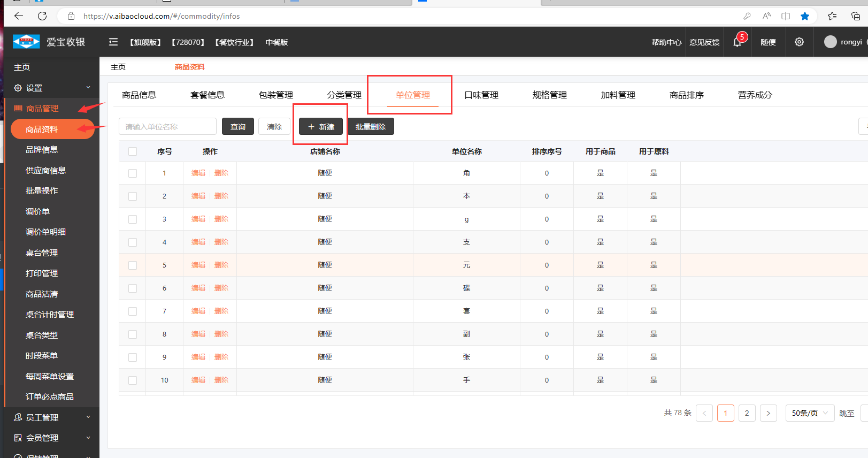Select the checkbox for row 5

pos(133,265)
